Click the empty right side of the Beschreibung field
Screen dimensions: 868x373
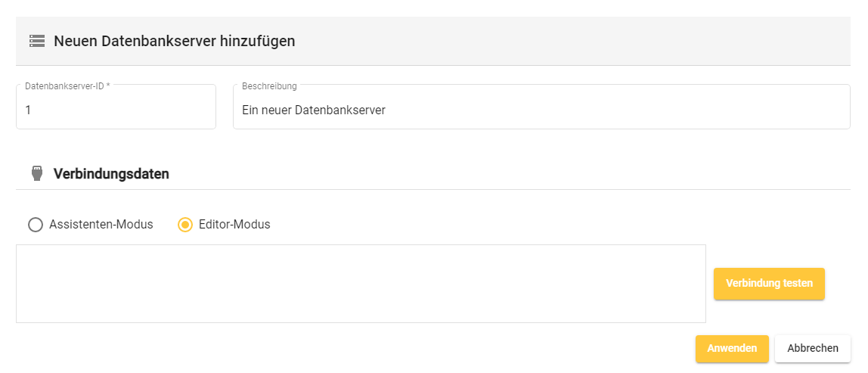coord(680,110)
